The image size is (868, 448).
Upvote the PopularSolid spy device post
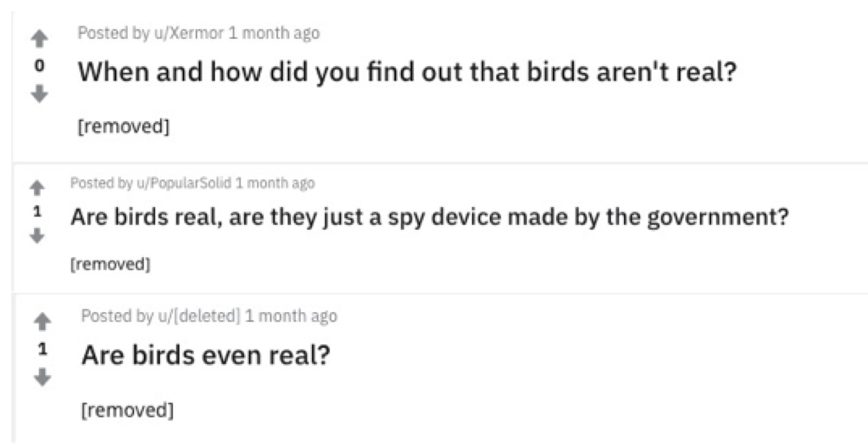pos(36,186)
